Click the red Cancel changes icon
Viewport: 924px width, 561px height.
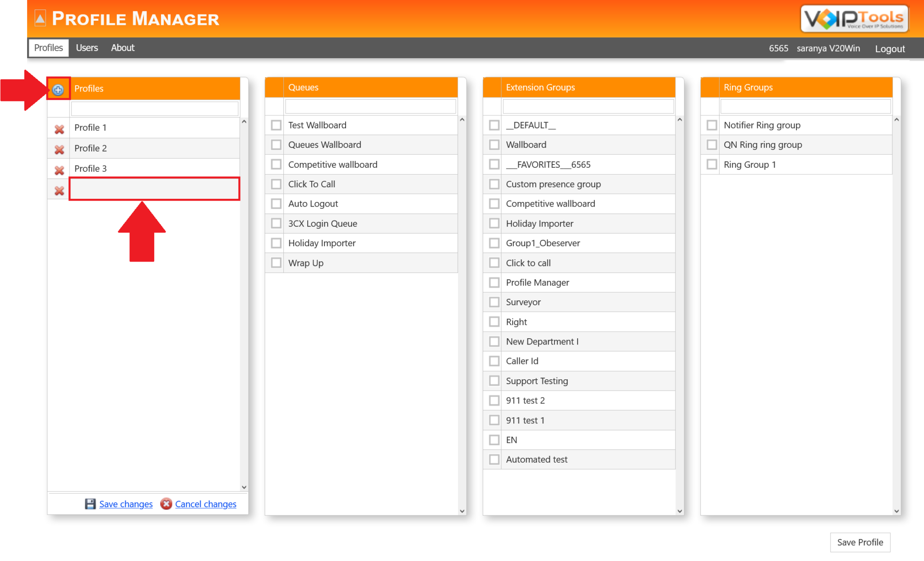point(166,504)
